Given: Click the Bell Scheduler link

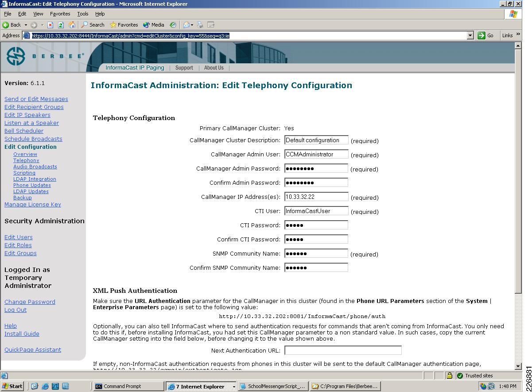Looking at the screenshot, I should [x=24, y=131].
